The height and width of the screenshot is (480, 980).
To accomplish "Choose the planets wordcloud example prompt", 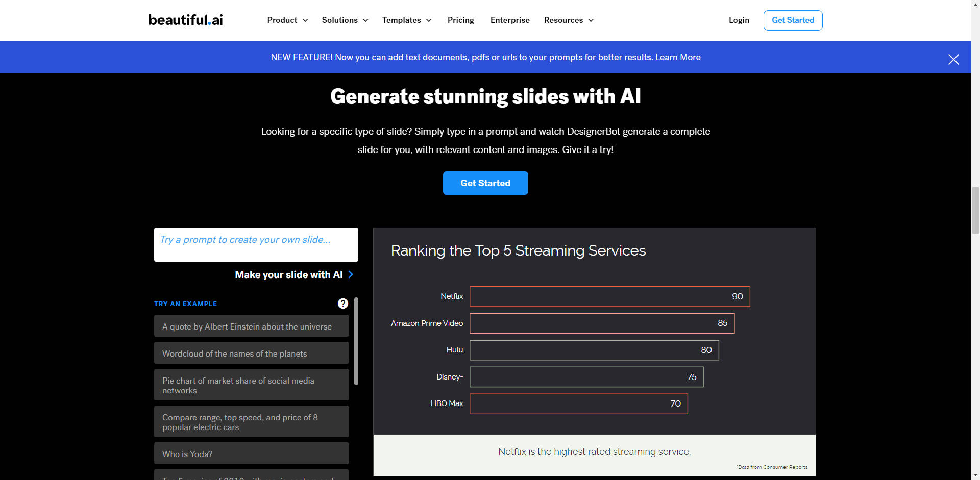I will click(251, 353).
